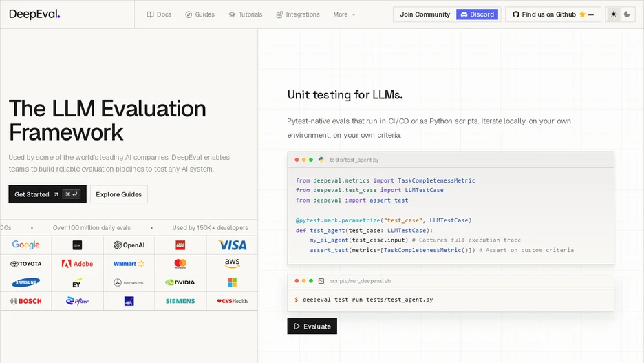
Task: Click the Bosch logo
Action: 26,301
